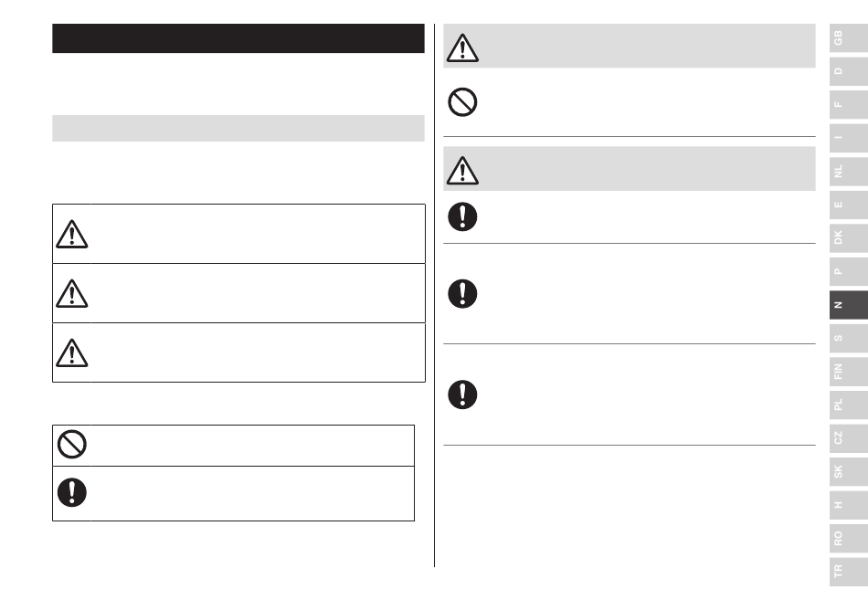Click exclamation icon directly under second gray banner
This screenshot has width=868, height=610.
(x=462, y=216)
